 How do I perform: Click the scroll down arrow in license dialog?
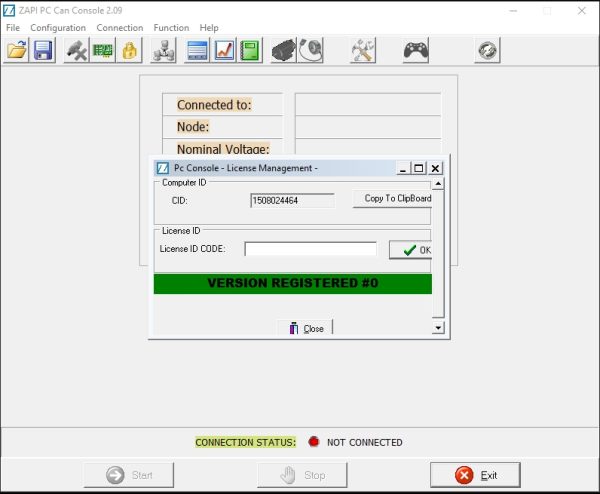tap(438, 328)
